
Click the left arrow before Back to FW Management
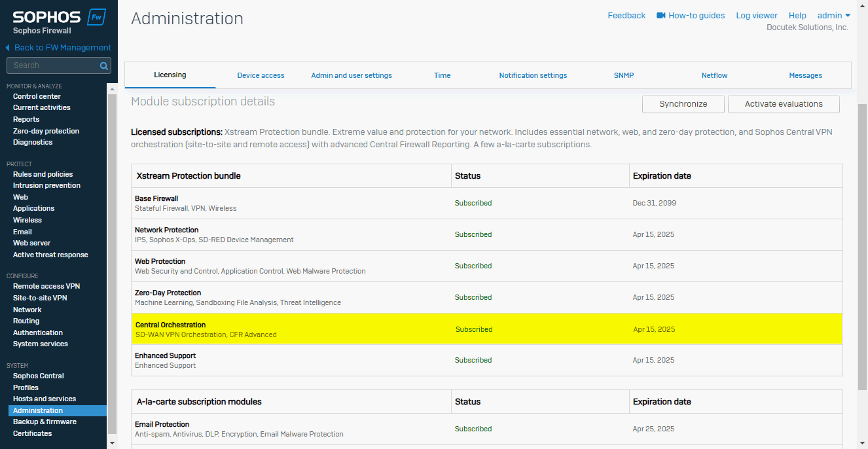click(8, 48)
